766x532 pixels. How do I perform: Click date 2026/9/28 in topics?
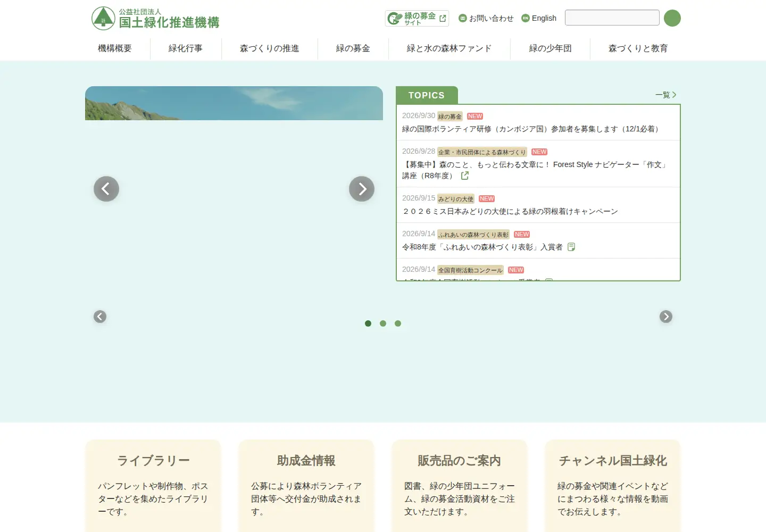(x=419, y=151)
